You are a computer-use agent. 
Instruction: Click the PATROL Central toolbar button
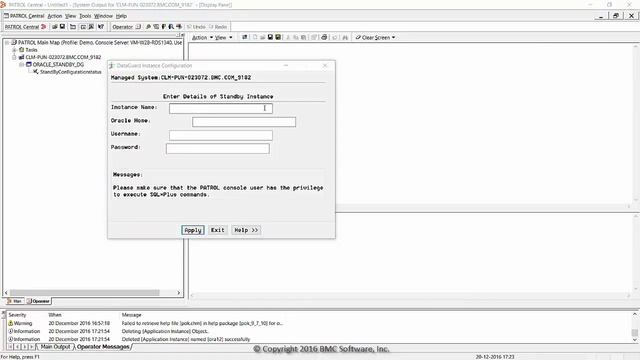coord(25,27)
